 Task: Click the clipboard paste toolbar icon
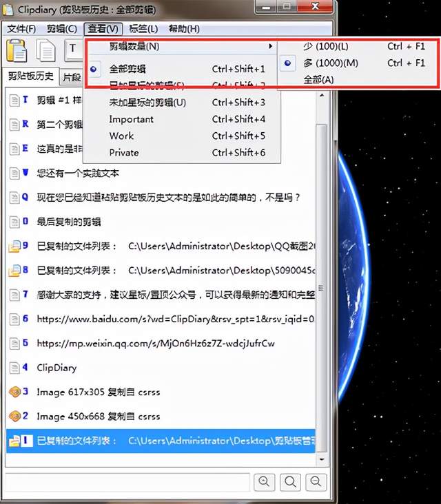(x=17, y=50)
